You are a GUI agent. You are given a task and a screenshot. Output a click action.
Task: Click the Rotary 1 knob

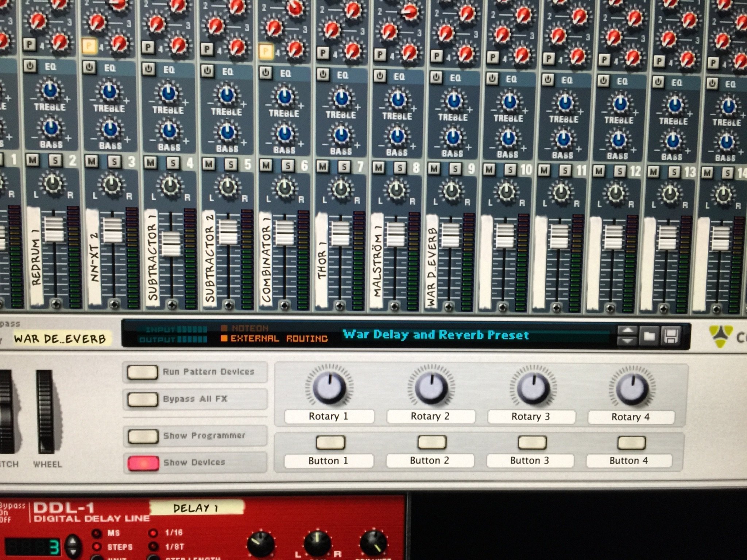(x=329, y=387)
